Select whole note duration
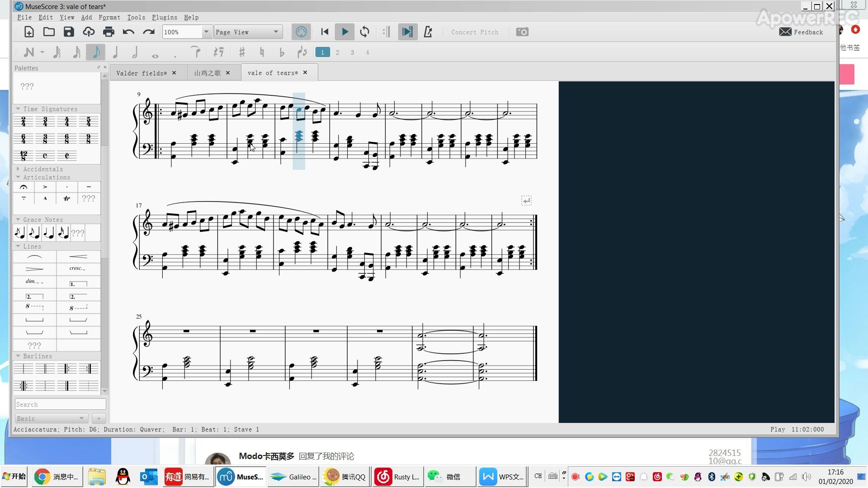The image size is (868, 488). click(x=155, y=56)
